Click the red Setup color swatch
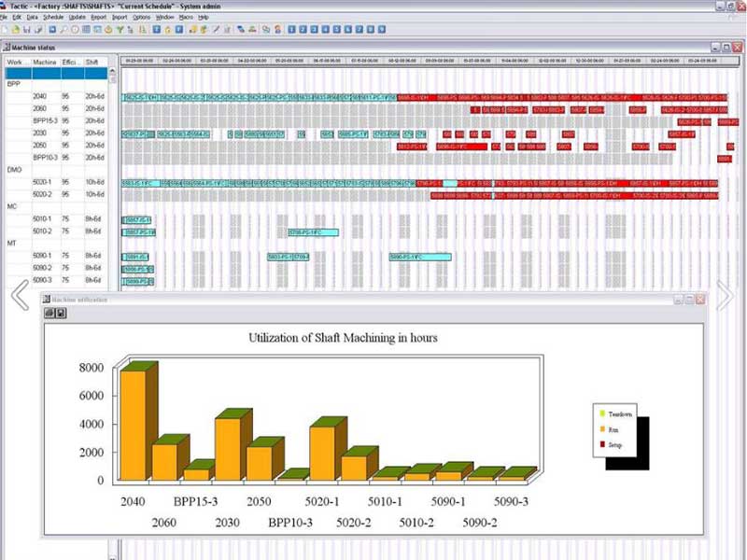Viewport: 747px width, 560px height. 602,443
